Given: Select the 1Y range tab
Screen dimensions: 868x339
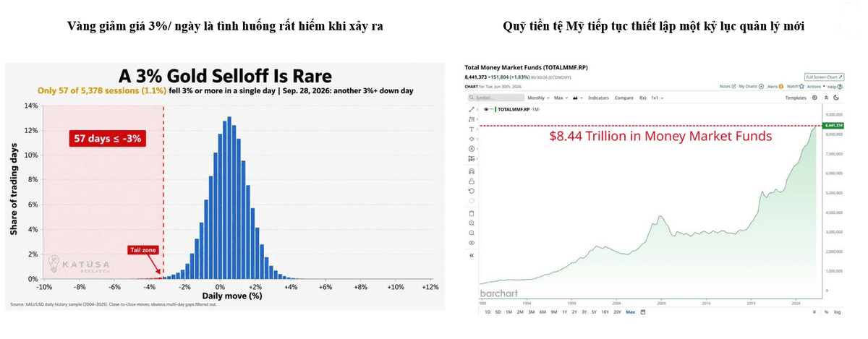Looking at the screenshot, I should [x=564, y=312].
